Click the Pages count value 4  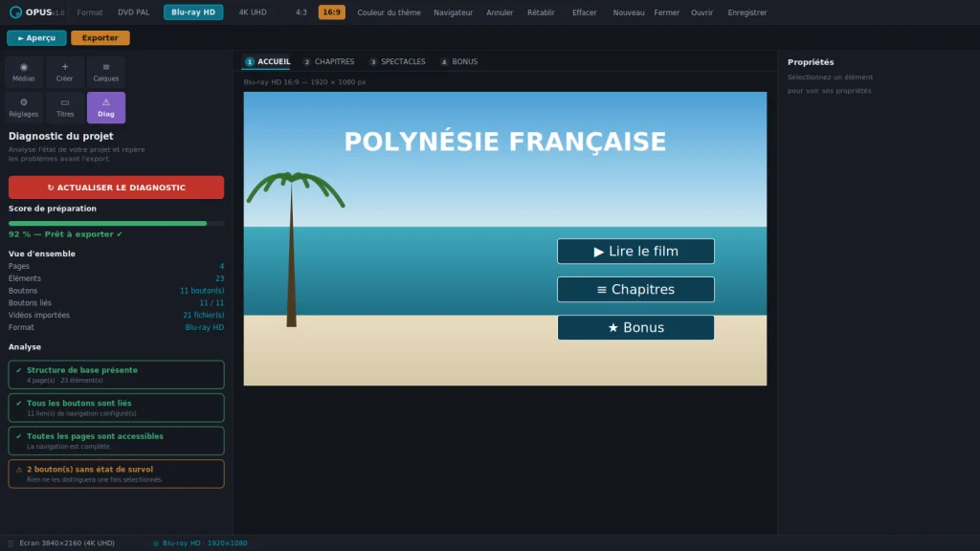(221, 266)
